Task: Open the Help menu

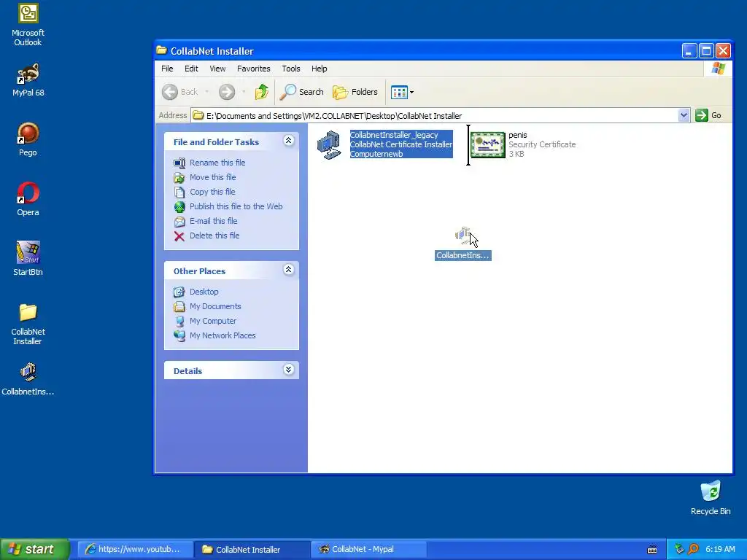Action: point(320,69)
